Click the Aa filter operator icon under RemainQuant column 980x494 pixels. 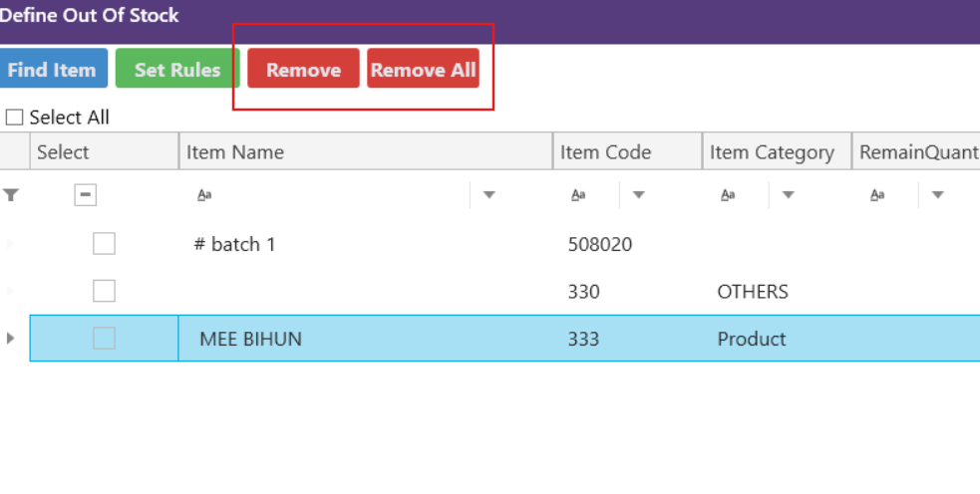pos(877,195)
